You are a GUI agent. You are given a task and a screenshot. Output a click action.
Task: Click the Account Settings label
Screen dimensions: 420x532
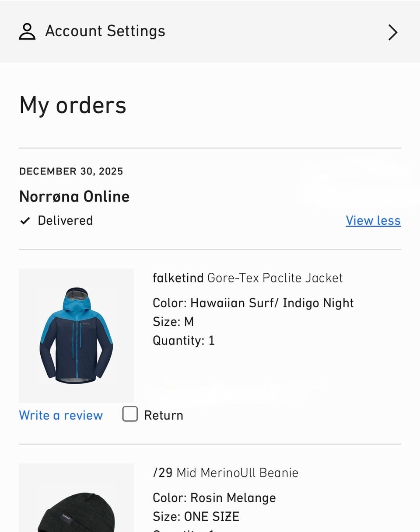pos(105,31)
